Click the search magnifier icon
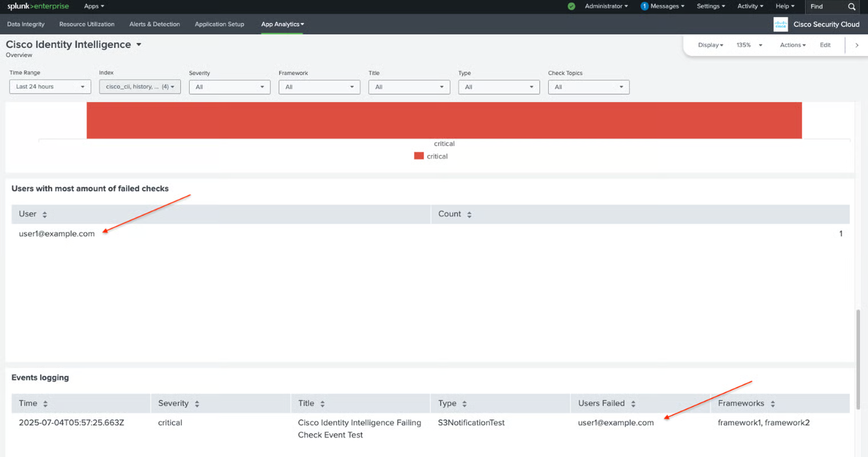 tap(851, 6)
